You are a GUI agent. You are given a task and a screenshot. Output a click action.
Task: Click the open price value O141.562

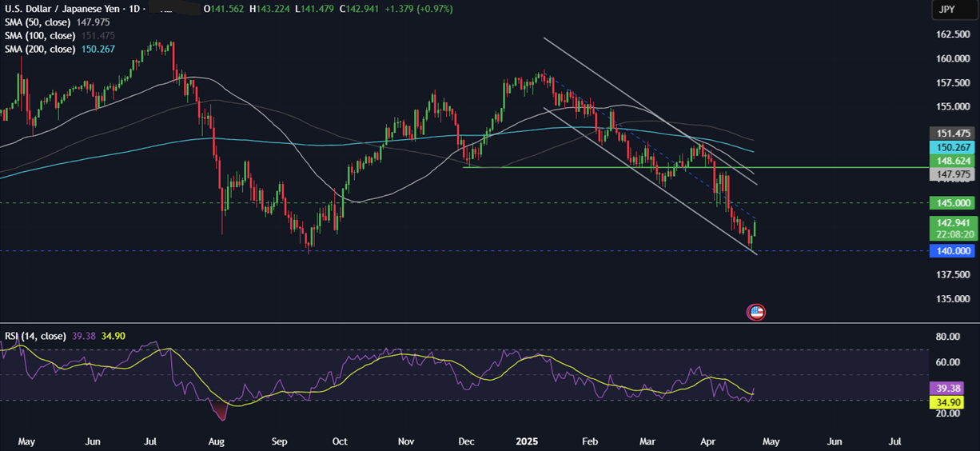[x=225, y=9]
